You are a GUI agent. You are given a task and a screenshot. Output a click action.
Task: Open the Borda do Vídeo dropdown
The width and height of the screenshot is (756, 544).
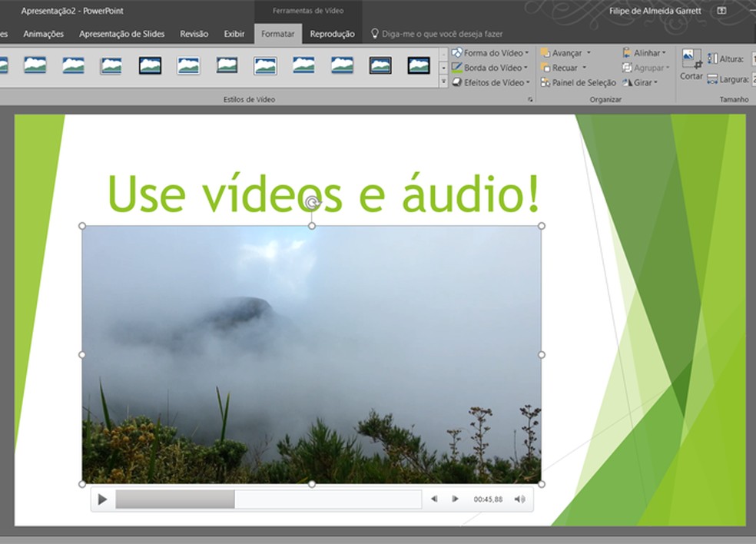pyautogui.click(x=490, y=68)
